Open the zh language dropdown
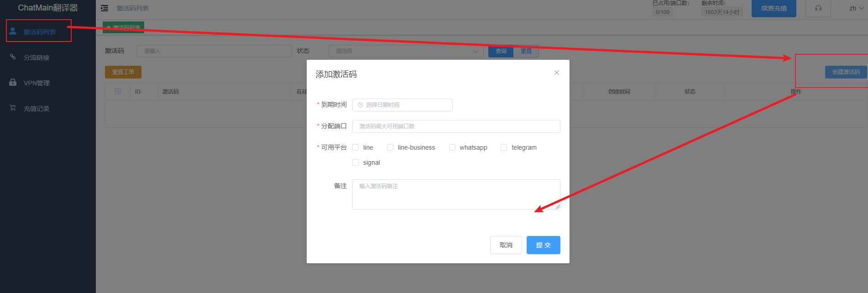Screen dimensions: 868x293 (x=856, y=8)
